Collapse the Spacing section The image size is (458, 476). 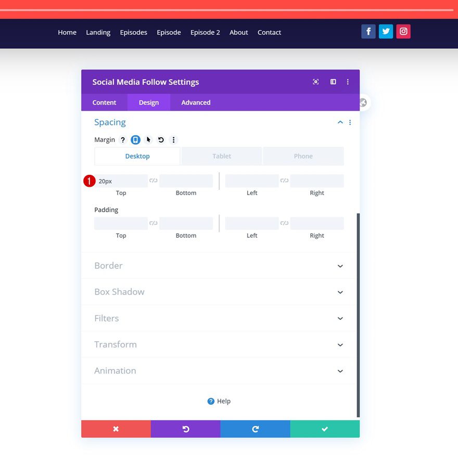click(340, 122)
